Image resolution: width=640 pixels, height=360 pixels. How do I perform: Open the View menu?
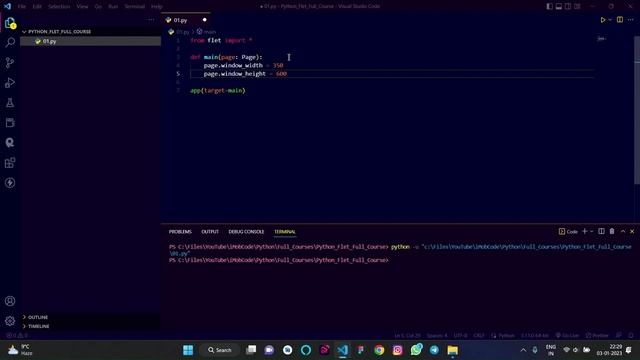[82, 7]
